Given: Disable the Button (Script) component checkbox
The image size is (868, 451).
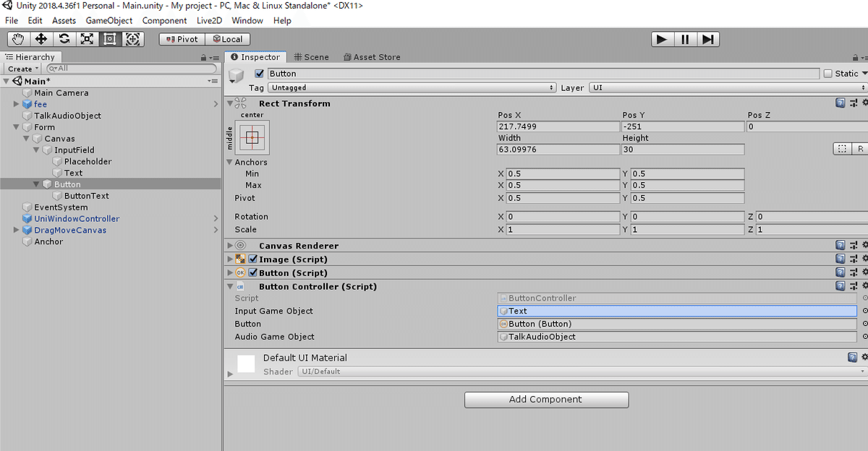Looking at the screenshot, I should 253,272.
